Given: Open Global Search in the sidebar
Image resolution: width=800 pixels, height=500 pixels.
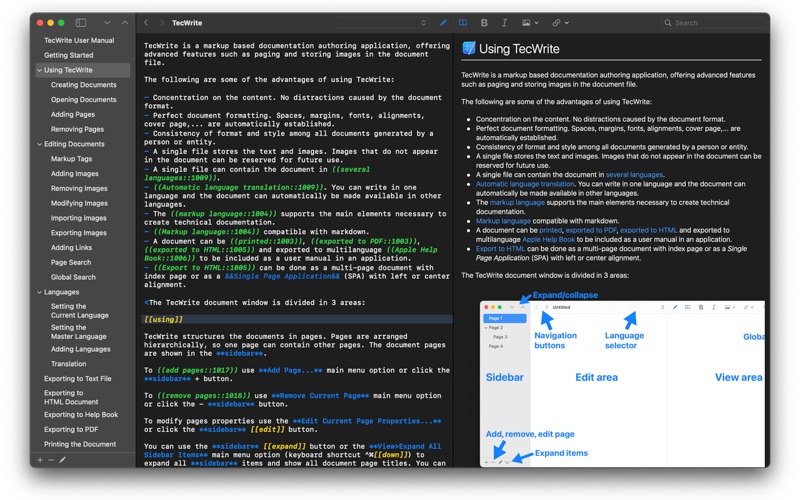Looking at the screenshot, I should point(73,277).
